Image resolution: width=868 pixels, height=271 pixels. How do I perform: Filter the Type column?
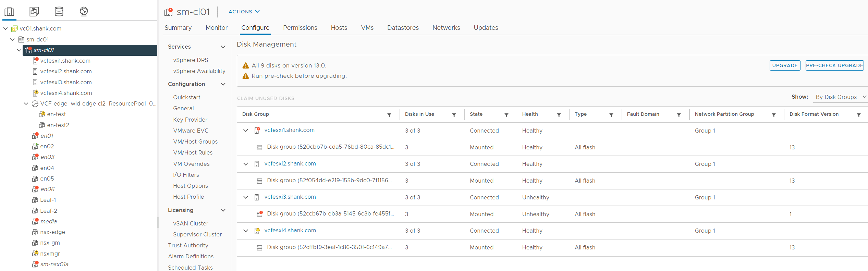coord(611,115)
